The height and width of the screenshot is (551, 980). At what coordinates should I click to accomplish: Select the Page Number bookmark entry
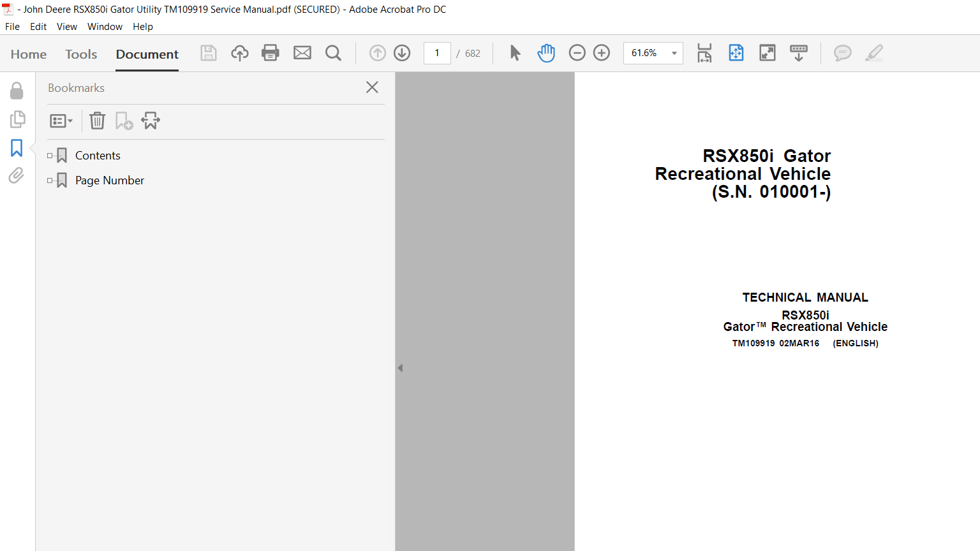(110, 180)
